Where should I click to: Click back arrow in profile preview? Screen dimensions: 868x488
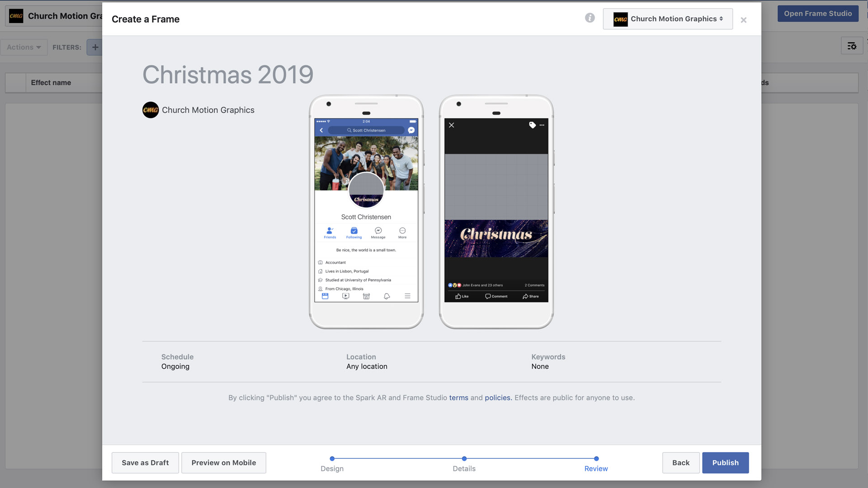(x=321, y=130)
